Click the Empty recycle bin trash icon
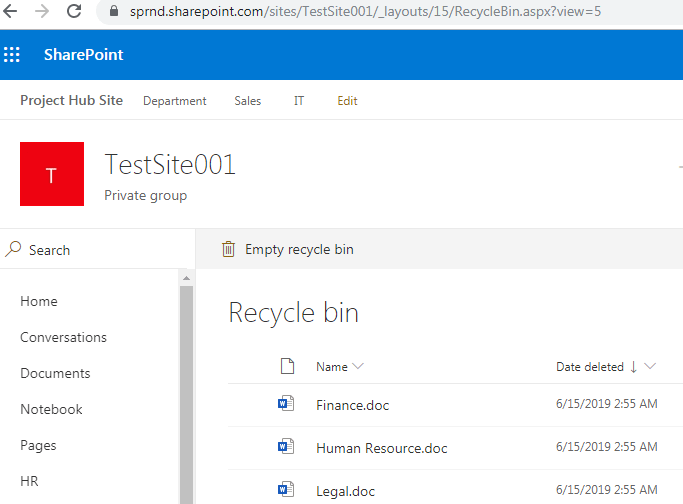 click(228, 249)
